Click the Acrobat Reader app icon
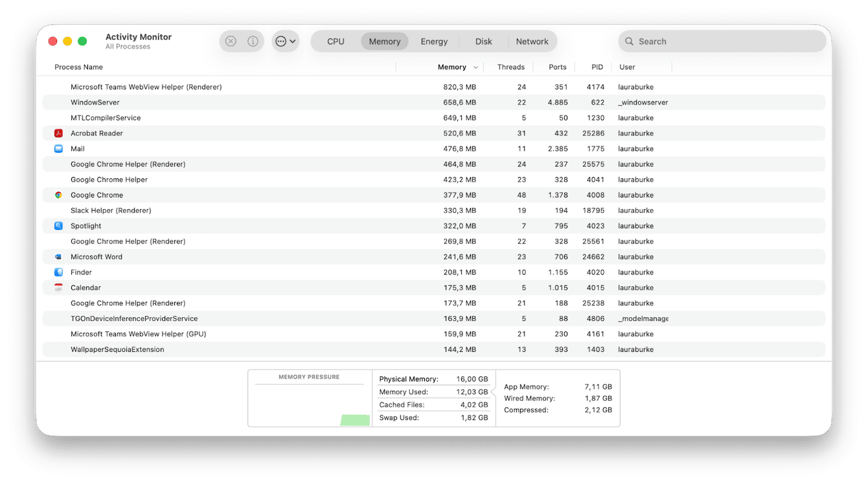The image size is (868, 484). point(58,133)
